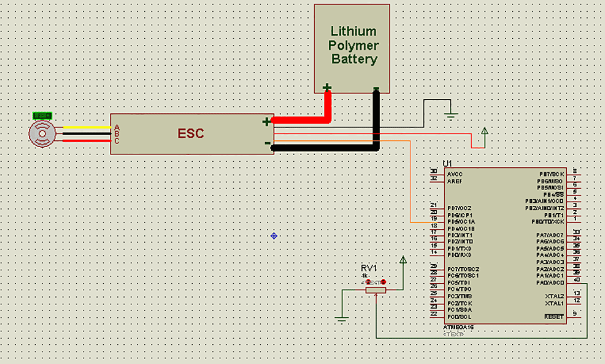Viewport: 605px width, 364px height.
Task: Click the thick red battery positive wire
Action: click(x=302, y=120)
